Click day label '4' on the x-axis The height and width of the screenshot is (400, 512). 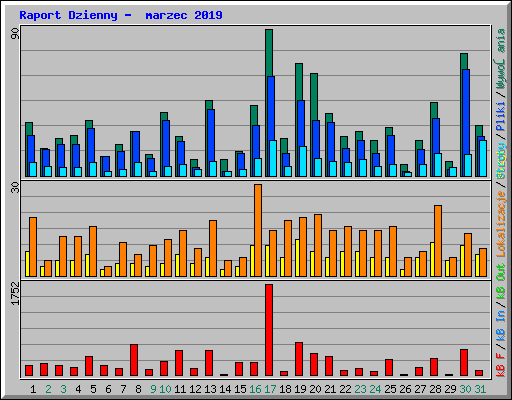click(78, 389)
